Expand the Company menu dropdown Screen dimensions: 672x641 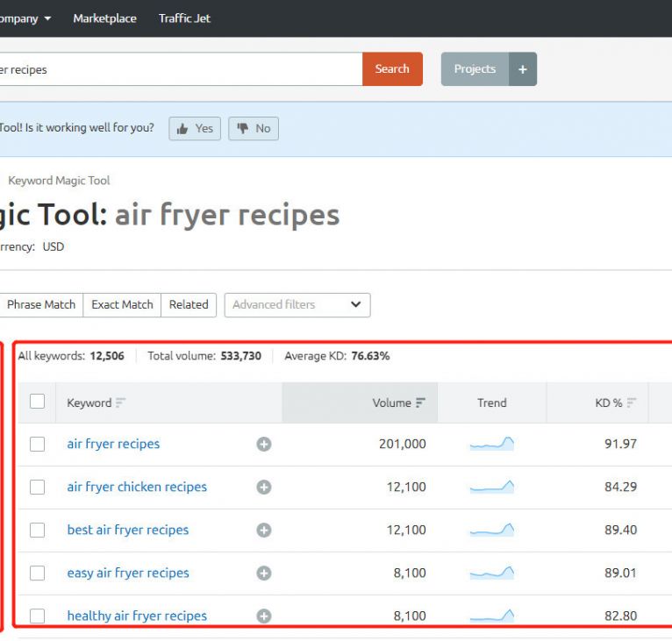click(x=26, y=18)
